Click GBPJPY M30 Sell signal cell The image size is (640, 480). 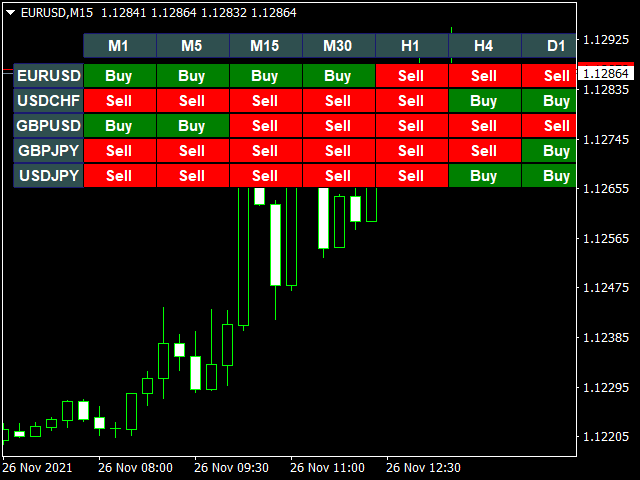pyautogui.click(x=339, y=151)
